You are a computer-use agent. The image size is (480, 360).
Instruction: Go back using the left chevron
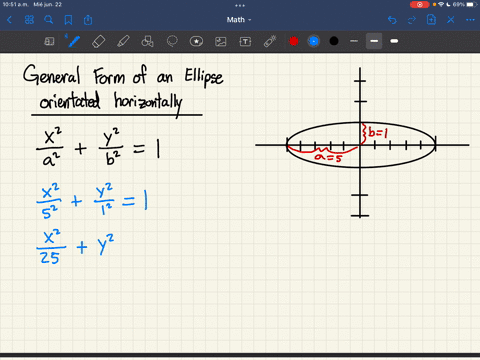coord(10,20)
